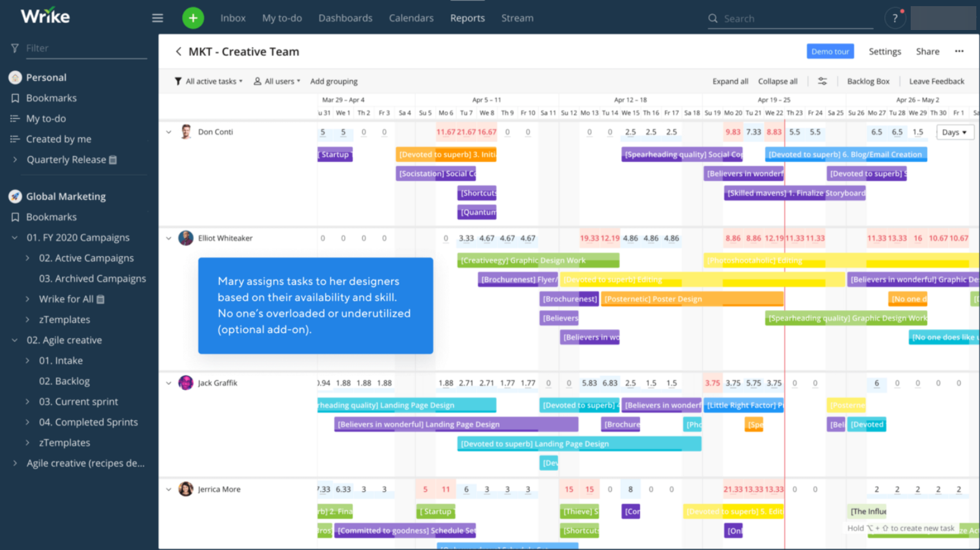Select the blue 6. Blog/Email Creation bar
This screenshot has height=550, width=980.
pyautogui.click(x=846, y=155)
